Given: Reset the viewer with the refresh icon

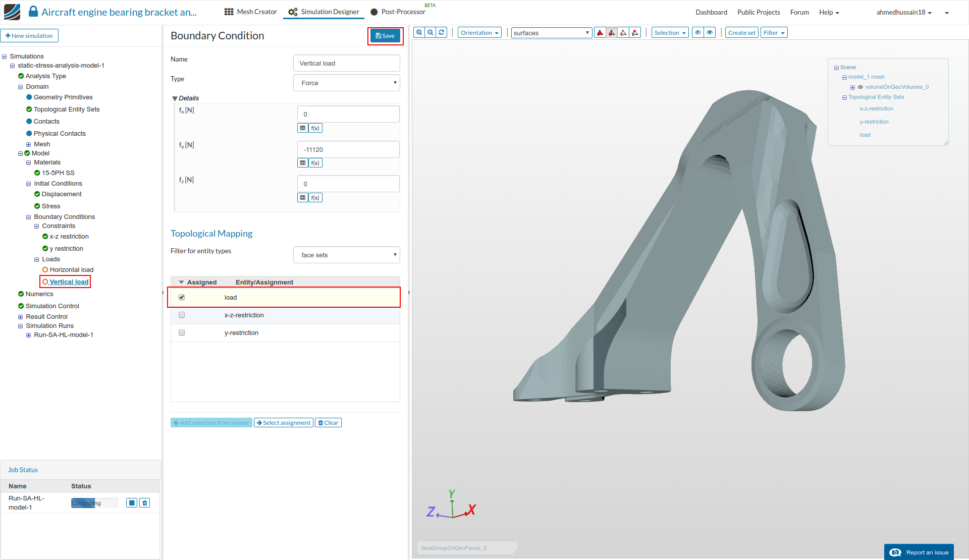Looking at the screenshot, I should tap(442, 33).
